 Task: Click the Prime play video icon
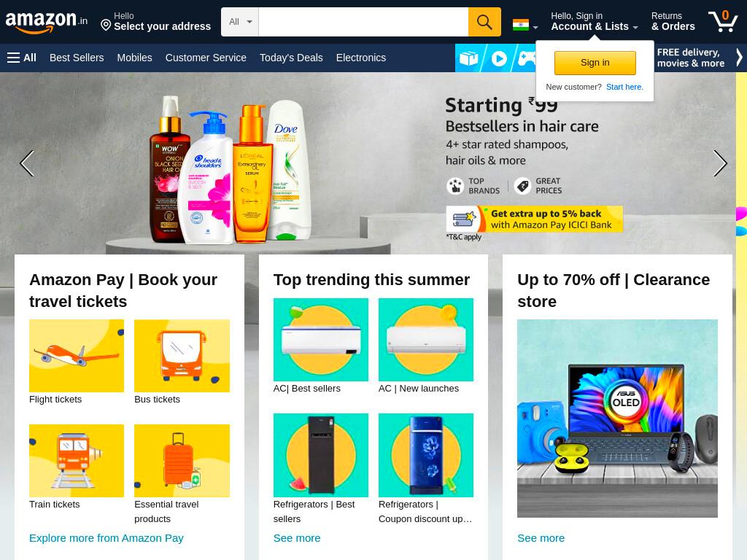(499, 58)
